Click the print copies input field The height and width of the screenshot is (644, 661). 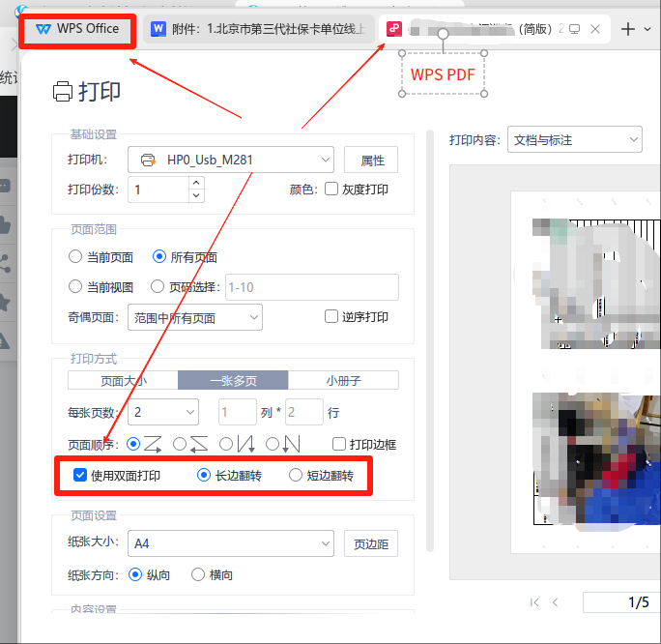pos(158,190)
